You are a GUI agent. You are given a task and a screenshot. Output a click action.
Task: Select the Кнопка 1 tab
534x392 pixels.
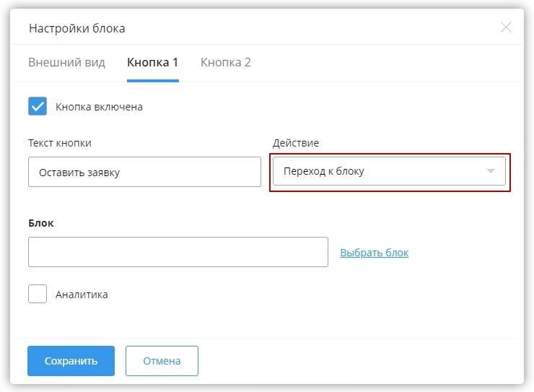click(152, 62)
